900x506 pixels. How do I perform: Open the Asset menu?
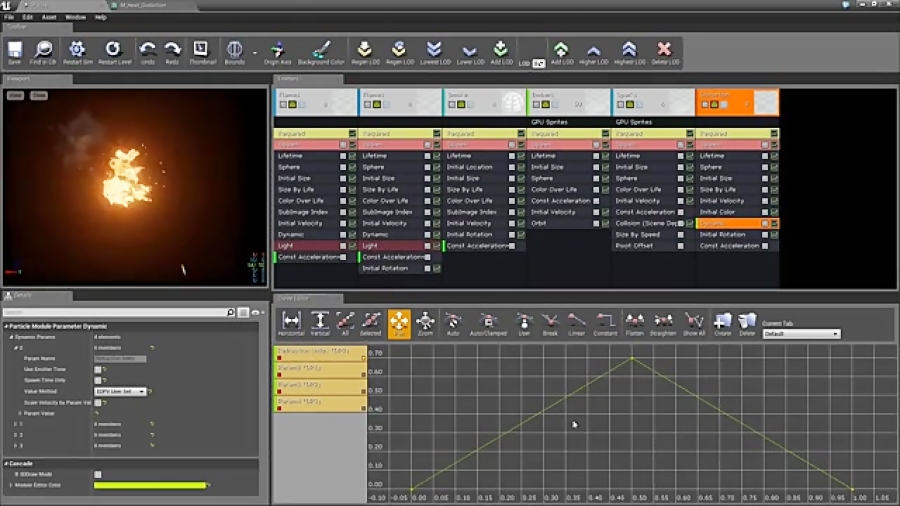pyautogui.click(x=49, y=17)
